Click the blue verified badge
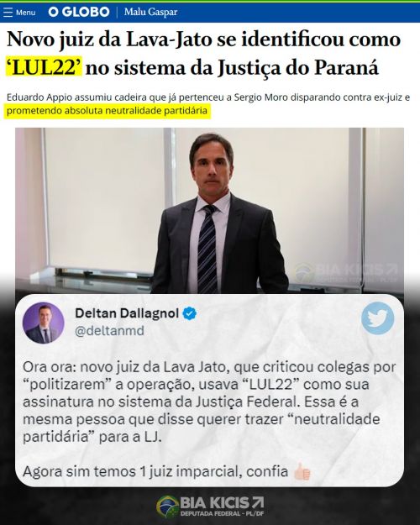420x525 pixels. point(190,313)
